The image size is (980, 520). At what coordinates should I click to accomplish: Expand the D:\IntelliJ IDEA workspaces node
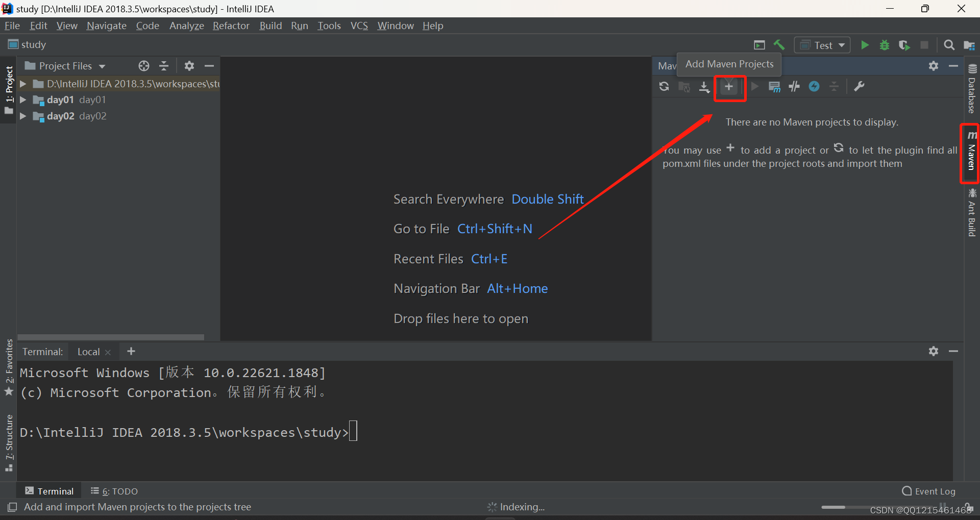(x=23, y=84)
